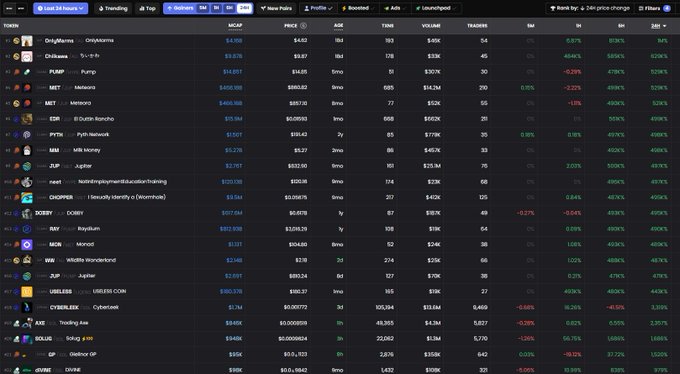Click the DOBBY token logo
This screenshot has width=680, height=374.
tap(27, 213)
